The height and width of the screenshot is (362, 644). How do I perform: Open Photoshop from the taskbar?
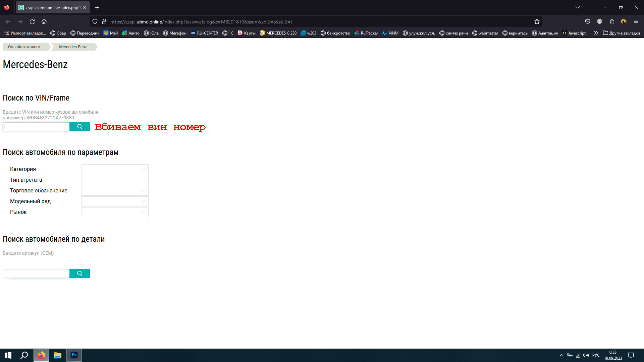(x=74, y=355)
